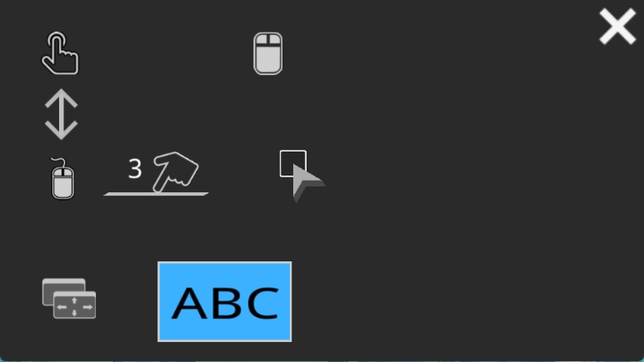Select the touch finger pointer mode icon
The width and height of the screenshot is (644, 362).
pos(60,53)
